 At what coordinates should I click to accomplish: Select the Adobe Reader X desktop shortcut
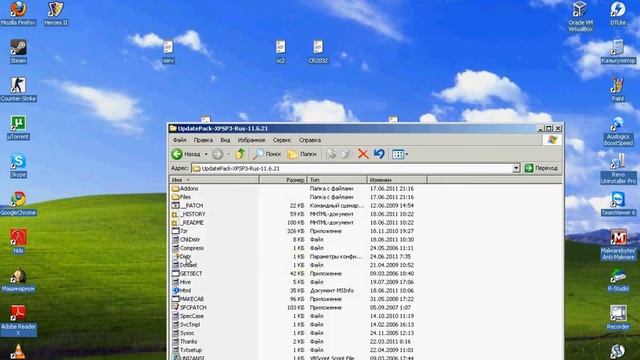tap(18, 320)
